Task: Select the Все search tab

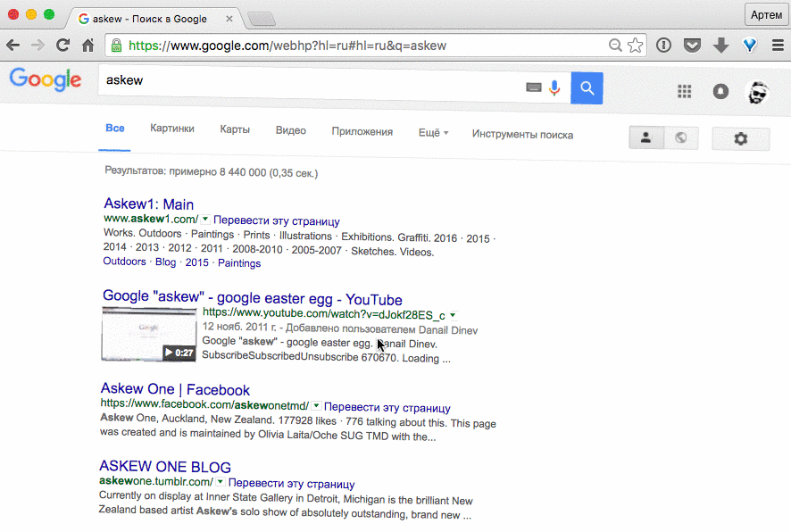Action: 115,128
